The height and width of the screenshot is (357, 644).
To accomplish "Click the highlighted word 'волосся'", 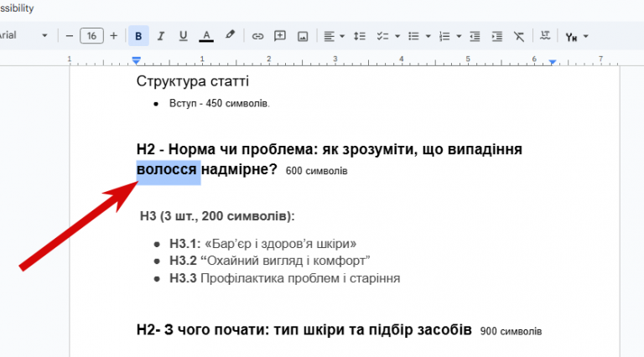I will [167, 169].
